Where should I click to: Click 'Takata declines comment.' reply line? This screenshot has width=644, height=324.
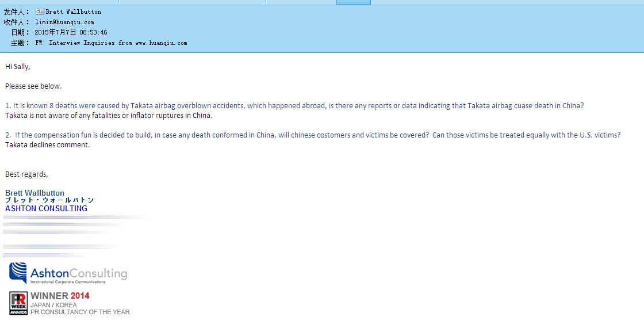[x=48, y=144]
